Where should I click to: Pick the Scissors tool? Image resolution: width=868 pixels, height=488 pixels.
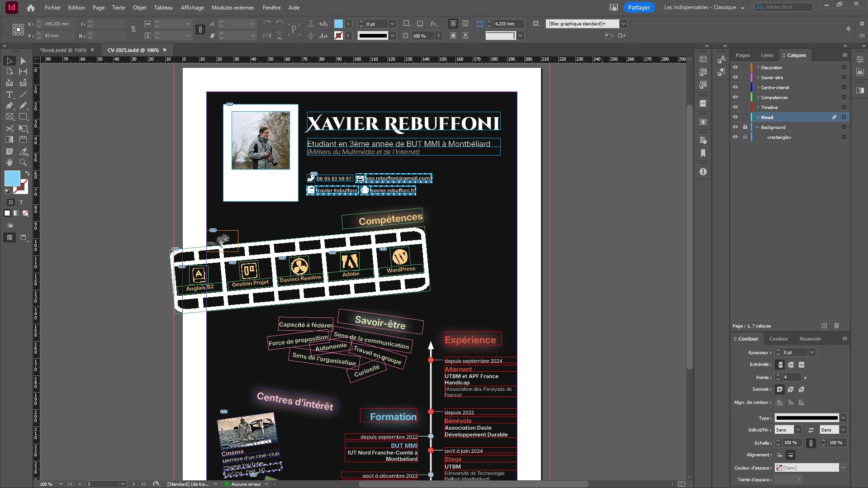(x=9, y=128)
